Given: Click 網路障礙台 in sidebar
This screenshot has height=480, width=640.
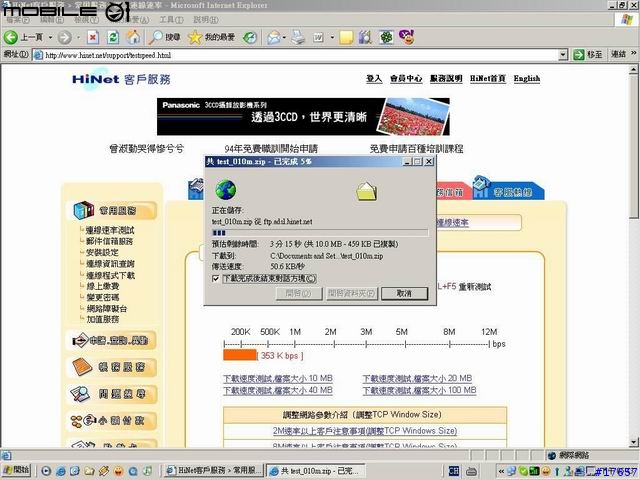Looking at the screenshot, I should click(107, 309).
